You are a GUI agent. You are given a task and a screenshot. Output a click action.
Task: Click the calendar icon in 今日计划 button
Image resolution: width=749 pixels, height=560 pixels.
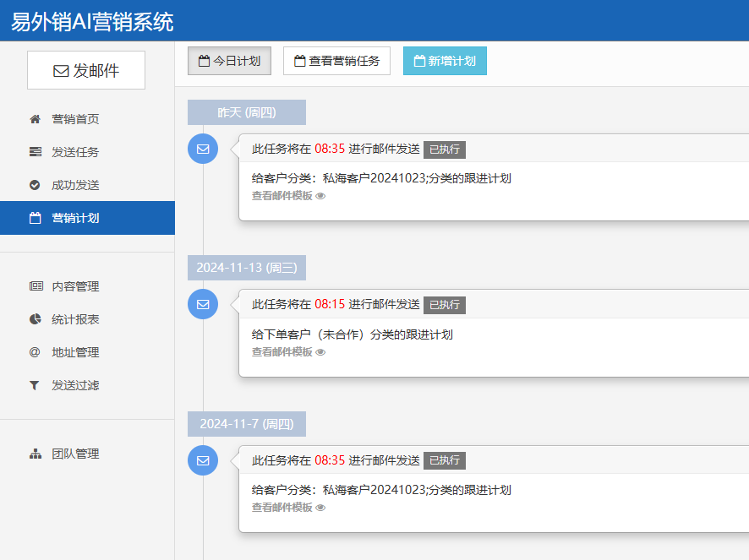(x=204, y=61)
